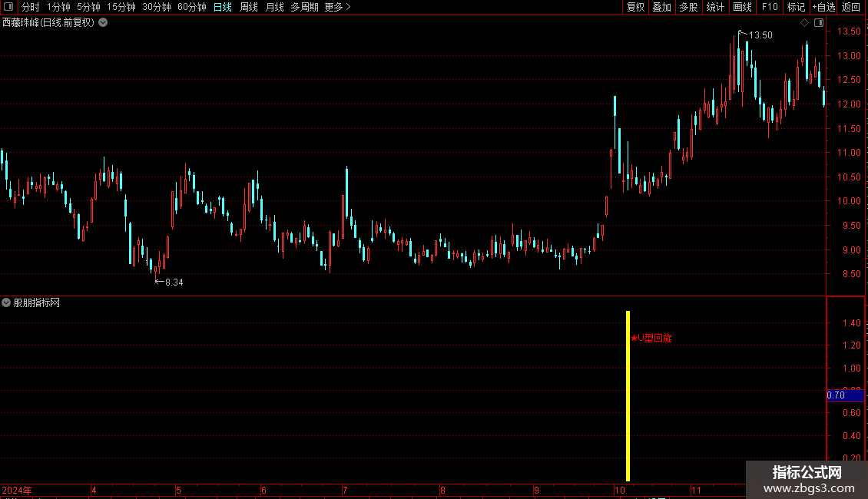The image size is (868, 499).
Task: Open the 多股 multi-stock view
Action: (688, 7)
